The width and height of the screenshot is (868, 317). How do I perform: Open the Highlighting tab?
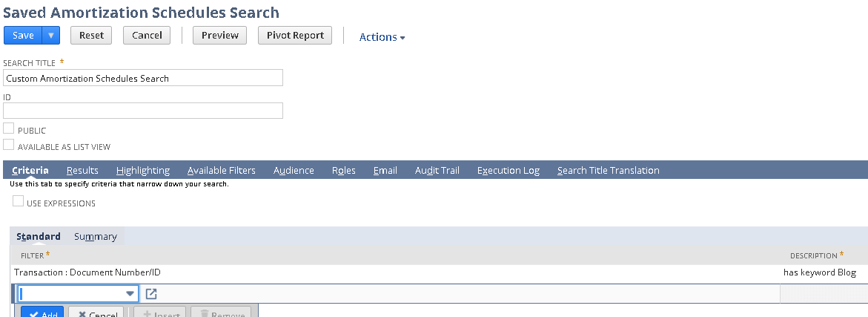(x=143, y=171)
